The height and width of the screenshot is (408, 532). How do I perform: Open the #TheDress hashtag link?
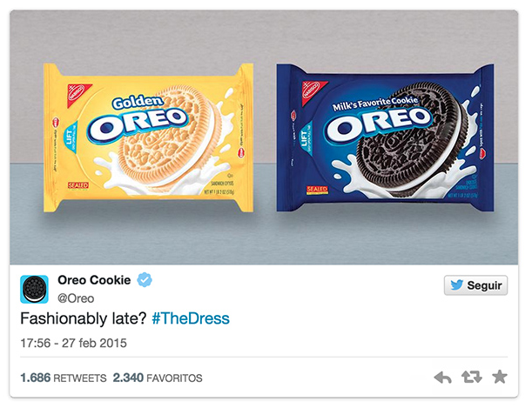tap(191, 318)
